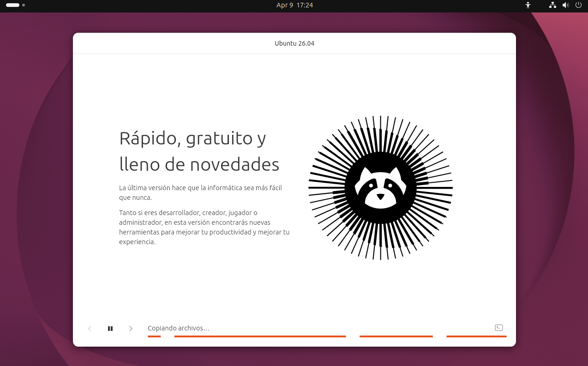Open the clock showing Apr 9 17:24

[294, 5]
